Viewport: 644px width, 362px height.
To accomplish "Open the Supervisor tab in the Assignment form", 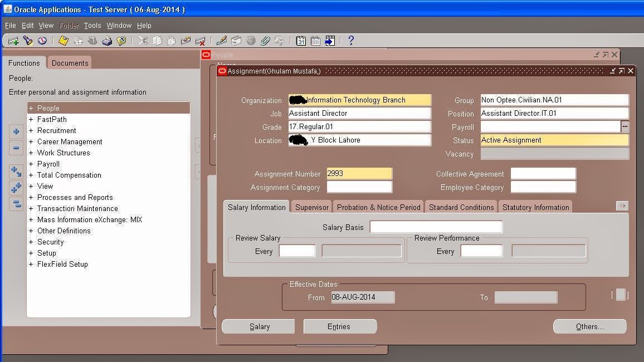I will [311, 207].
